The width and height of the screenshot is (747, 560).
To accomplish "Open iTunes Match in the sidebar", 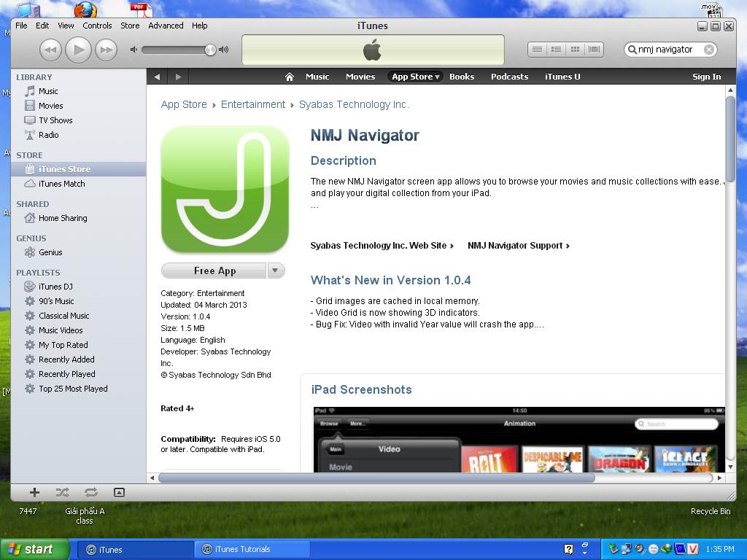I will tap(61, 184).
